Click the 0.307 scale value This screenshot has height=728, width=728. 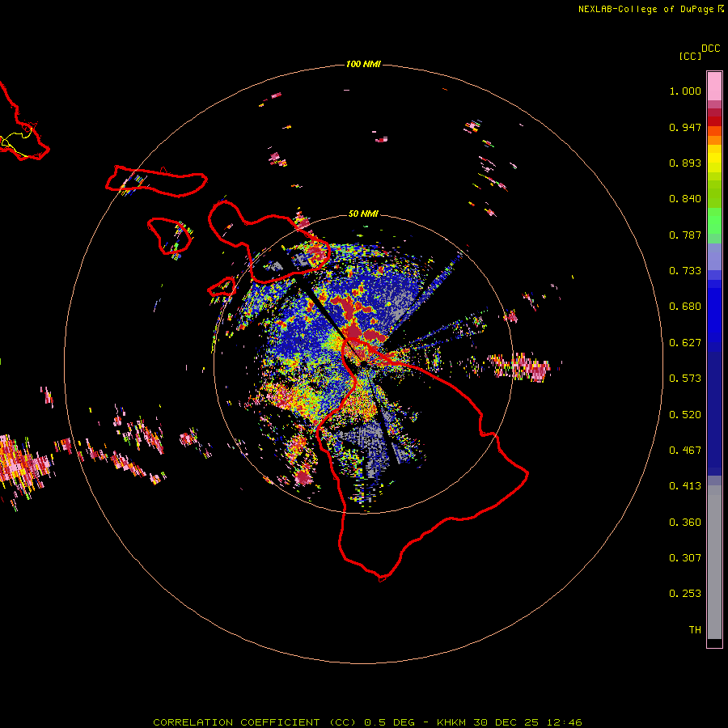click(x=685, y=558)
